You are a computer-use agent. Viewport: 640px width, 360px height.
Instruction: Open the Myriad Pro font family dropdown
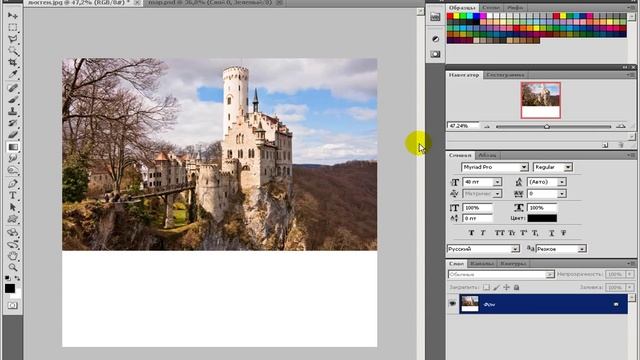(524, 167)
